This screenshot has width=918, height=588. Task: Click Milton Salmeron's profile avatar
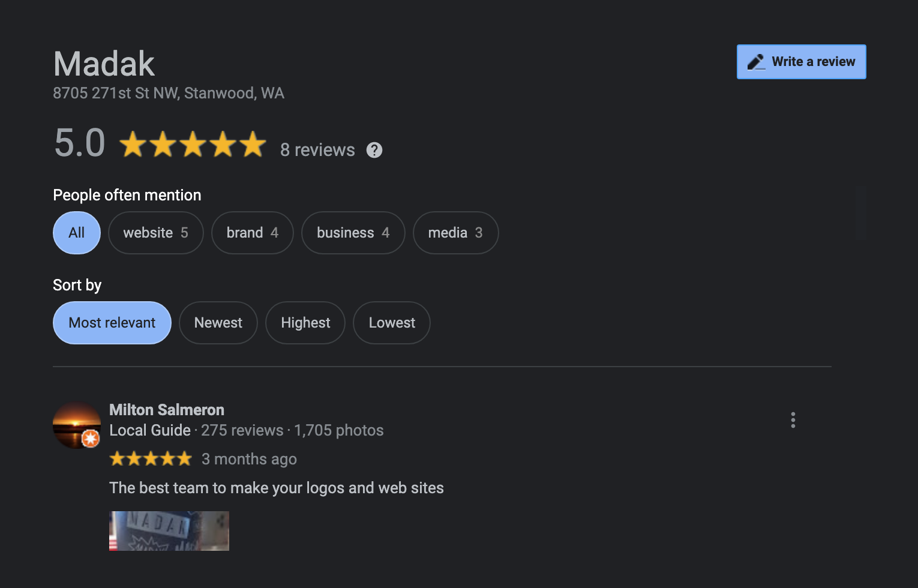tap(77, 425)
